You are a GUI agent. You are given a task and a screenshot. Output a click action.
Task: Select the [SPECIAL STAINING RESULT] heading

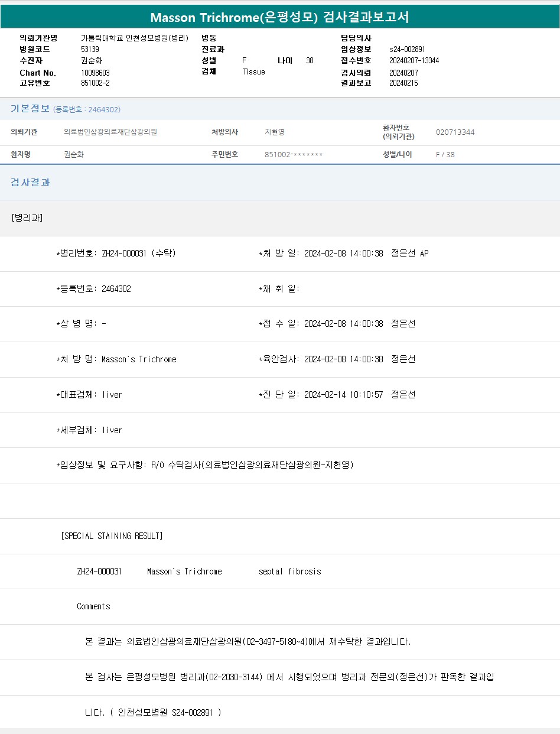pyautogui.click(x=112, y=536)
